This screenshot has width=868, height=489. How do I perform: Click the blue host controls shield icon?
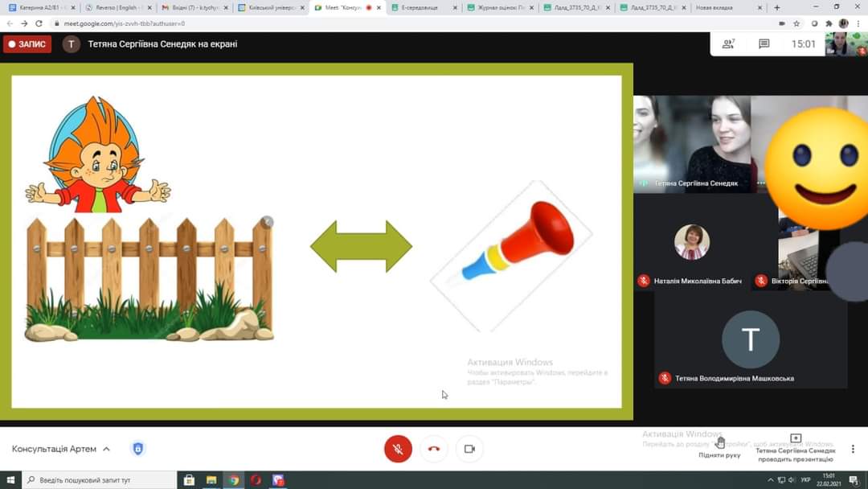point(138,449)
